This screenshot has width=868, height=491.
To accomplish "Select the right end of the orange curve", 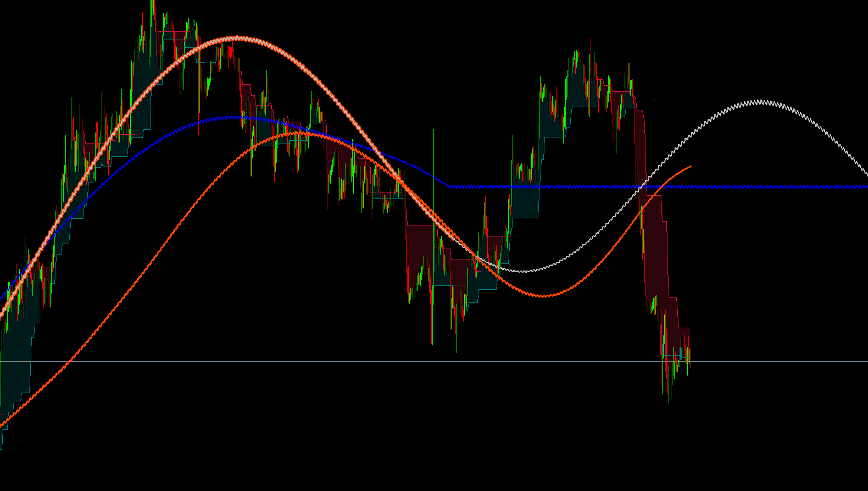I will [x=690, y=166].
